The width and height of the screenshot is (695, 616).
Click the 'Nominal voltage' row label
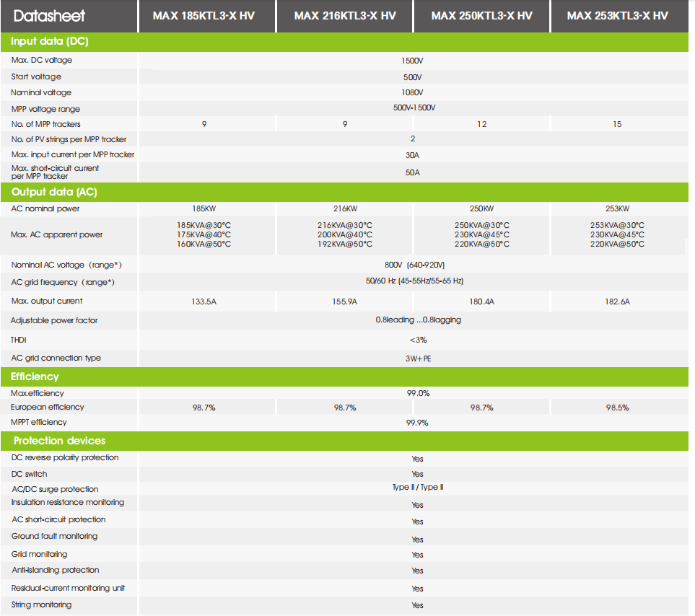pyautogui.click(x=41, y=92)
